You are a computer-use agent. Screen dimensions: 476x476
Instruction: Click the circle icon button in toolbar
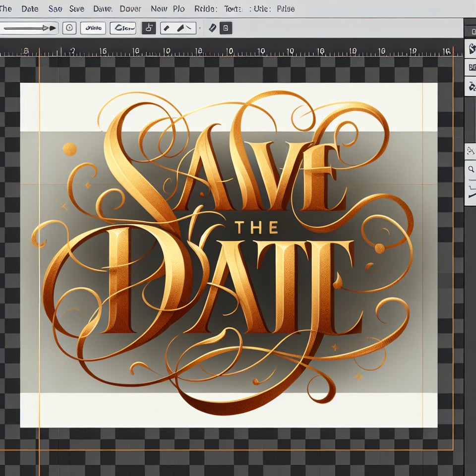click(69, 28)
